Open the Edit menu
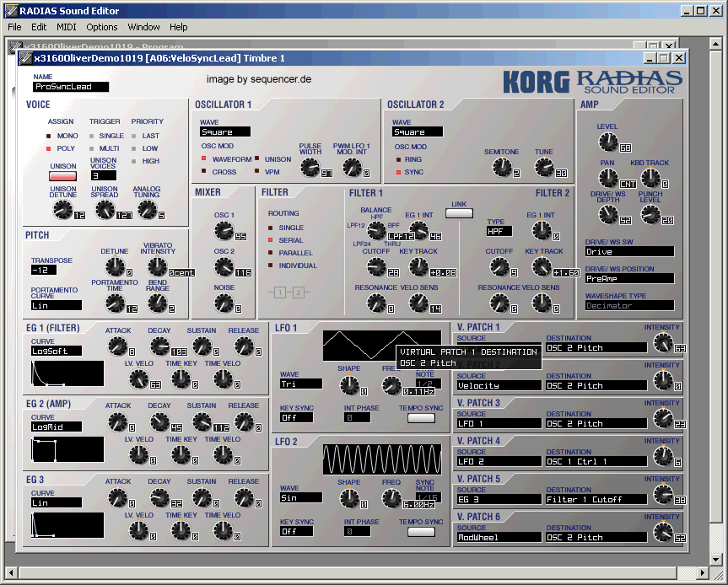The image size is (728, 585). [39, 27]
